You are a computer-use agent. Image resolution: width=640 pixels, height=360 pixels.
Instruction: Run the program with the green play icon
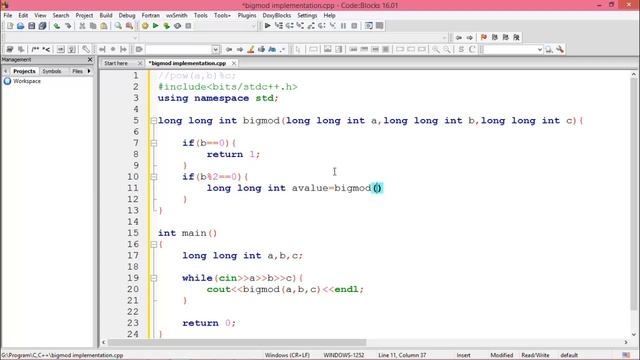click(156, 26)
